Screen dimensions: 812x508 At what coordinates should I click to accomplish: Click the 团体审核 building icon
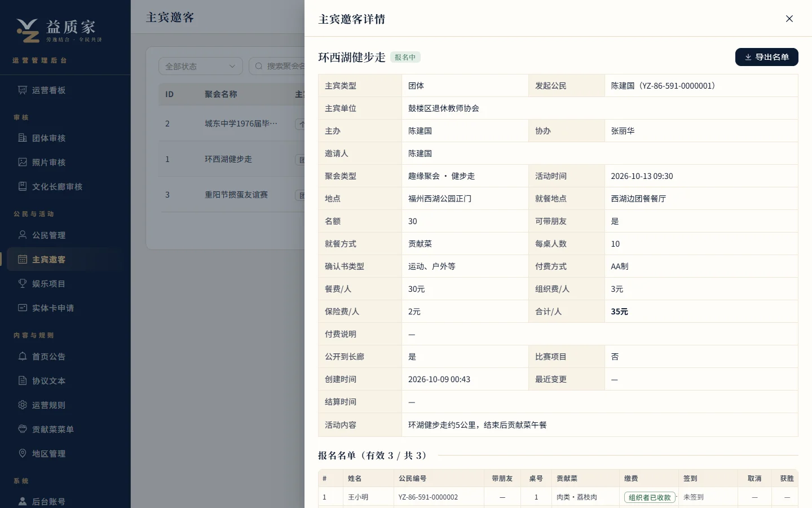[23, 138]
